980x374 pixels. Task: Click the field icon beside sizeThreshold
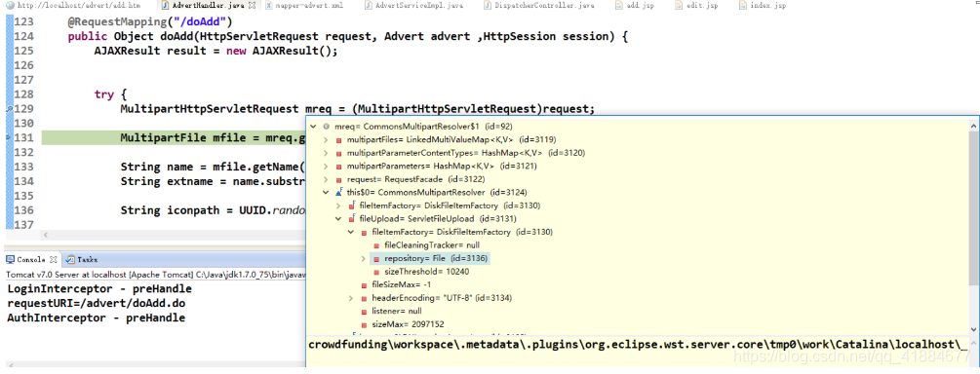click(376, 273)
